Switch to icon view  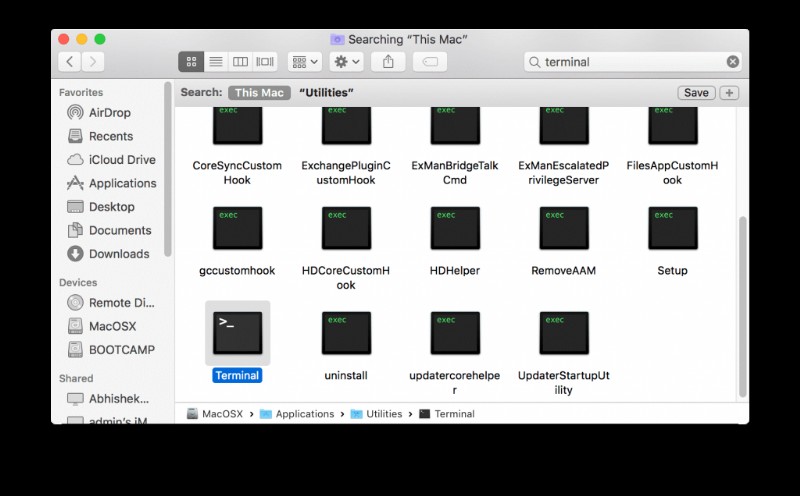(191, 62)
